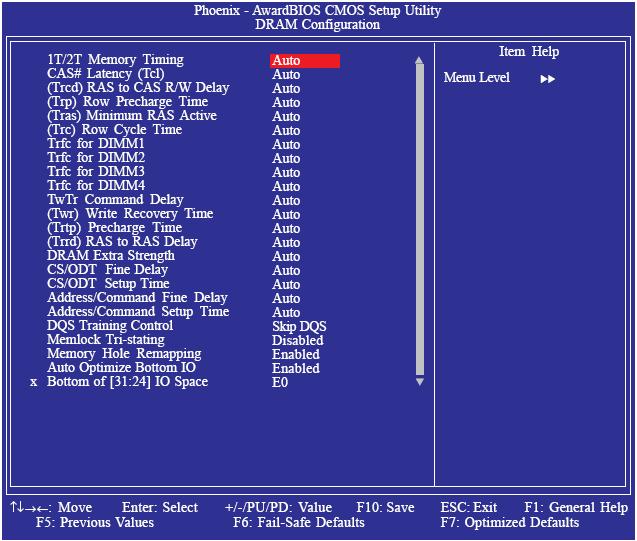Select Memory Hole Remapping
This screenshot has height=541, width=637.
(x=124, y=354)
